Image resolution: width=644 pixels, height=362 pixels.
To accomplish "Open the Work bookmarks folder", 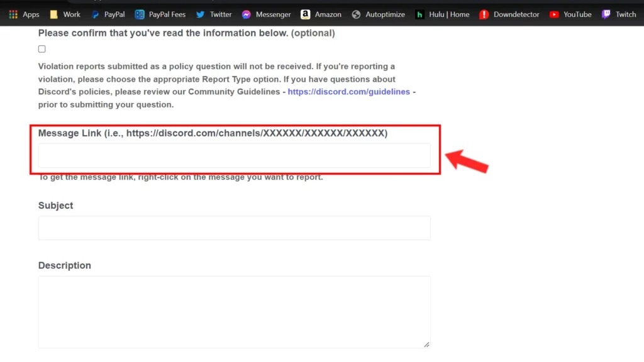I will (x=65, y=14).
